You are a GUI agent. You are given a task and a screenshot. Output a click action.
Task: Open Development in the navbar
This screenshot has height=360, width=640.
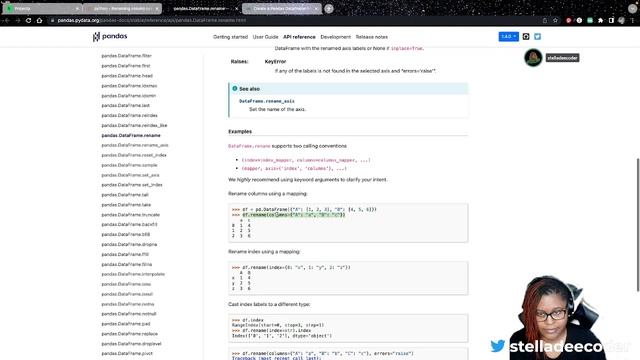click(x=336, y=37)
